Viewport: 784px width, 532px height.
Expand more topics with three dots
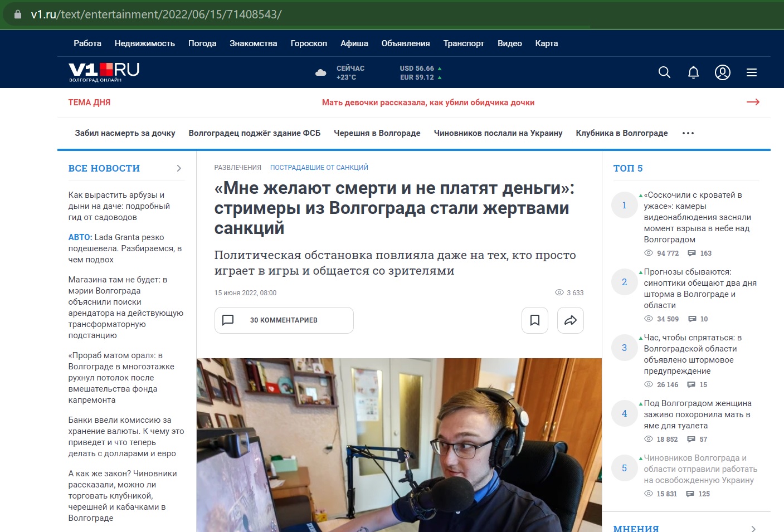[x=688, y=133]
